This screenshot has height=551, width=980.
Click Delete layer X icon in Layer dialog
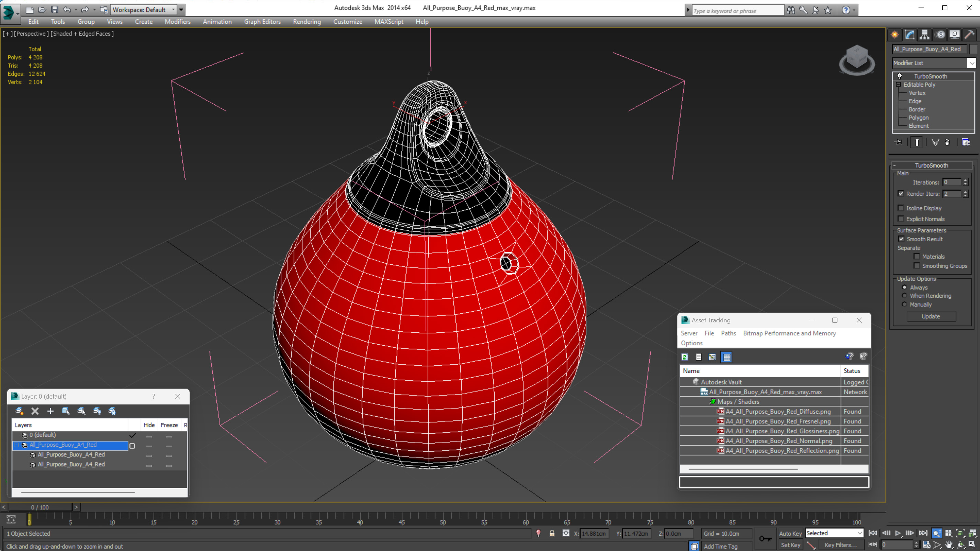[x=35, y=411]
